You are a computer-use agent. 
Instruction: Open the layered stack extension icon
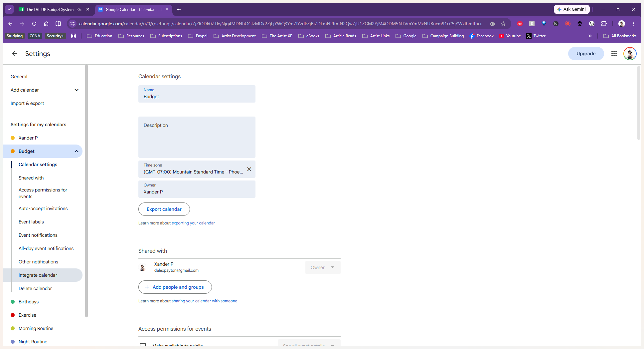(x=580, y=24)
